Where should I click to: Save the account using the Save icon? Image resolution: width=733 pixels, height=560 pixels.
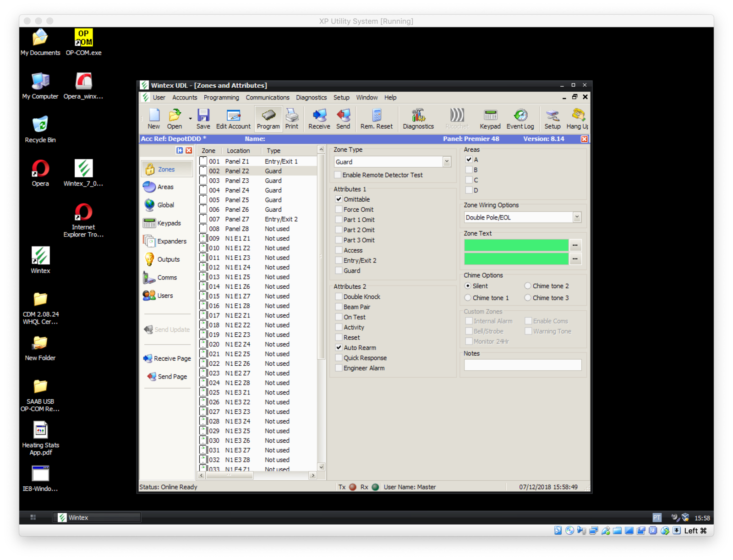point(203,119)
